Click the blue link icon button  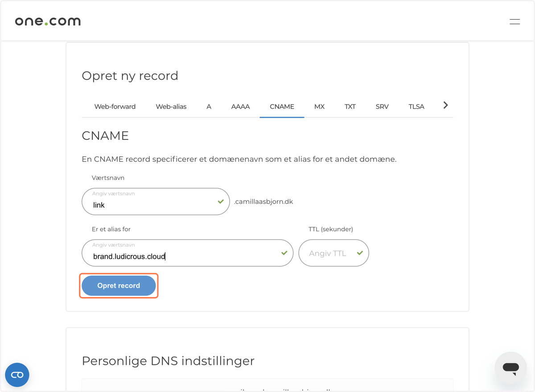(17, 375)
